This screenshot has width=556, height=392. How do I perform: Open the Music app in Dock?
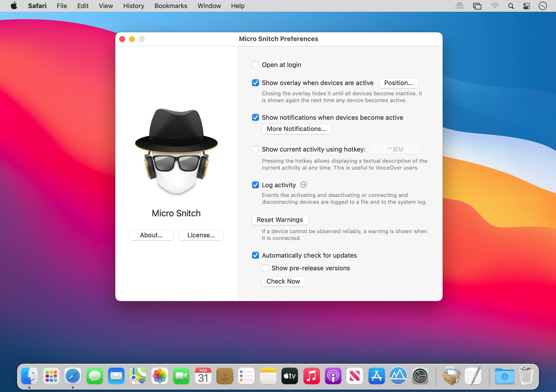pyautogui.click(x=311, y=376)
